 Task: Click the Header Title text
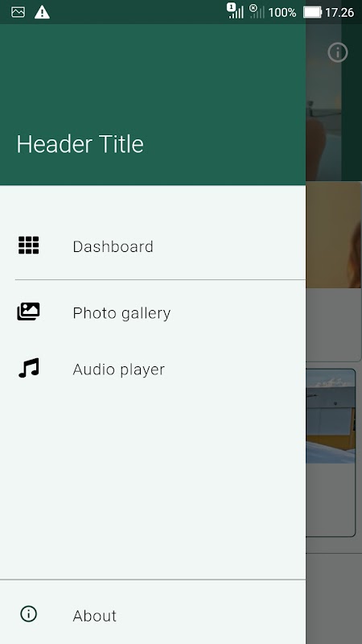pyautogui.click(x=80, y=144)
